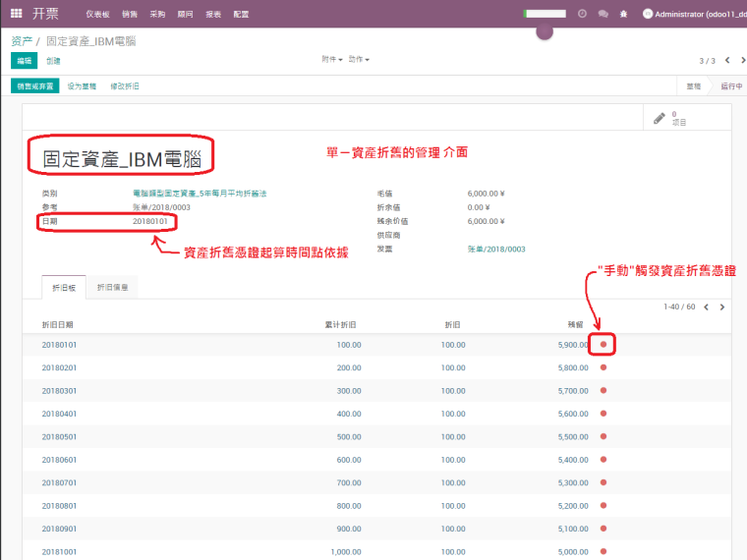Image resolution: width=747 pixels, height=560 pixels.
Task: Open the activities clock icon
Action: click(582, 14)
